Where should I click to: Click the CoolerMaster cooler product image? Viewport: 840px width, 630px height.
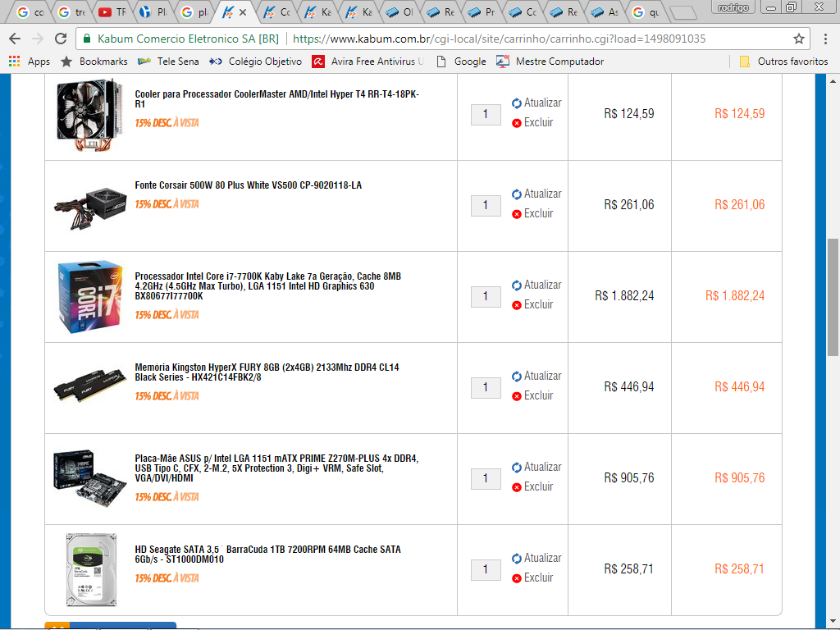89,115
